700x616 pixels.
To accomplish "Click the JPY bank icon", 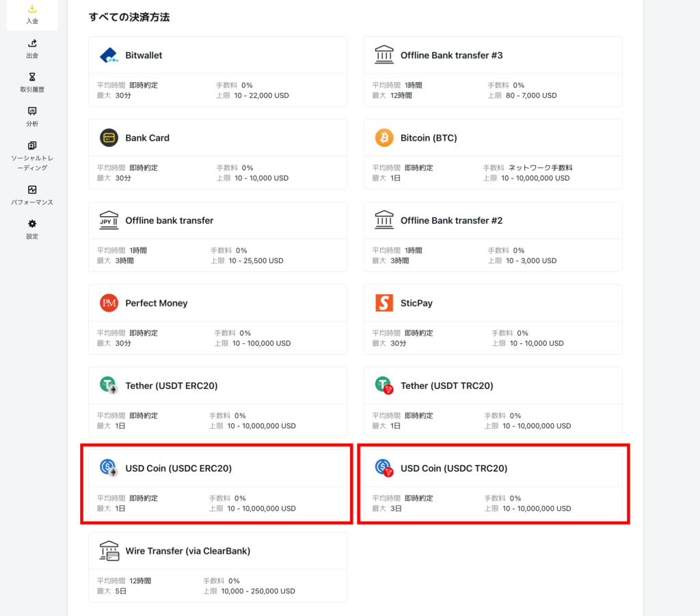I will coord(109,221).
